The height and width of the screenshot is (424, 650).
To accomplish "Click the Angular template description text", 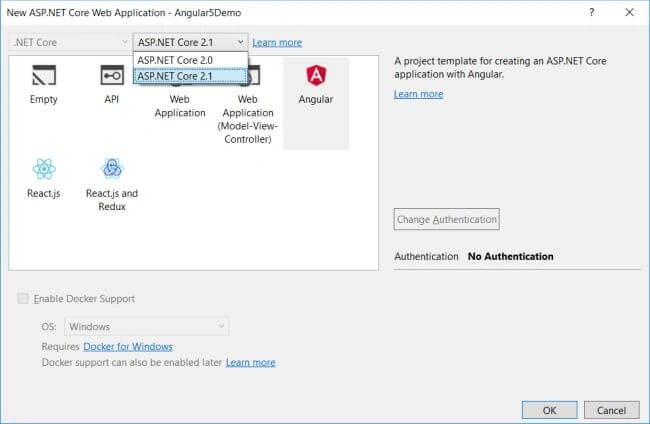I will coord(500,68).
